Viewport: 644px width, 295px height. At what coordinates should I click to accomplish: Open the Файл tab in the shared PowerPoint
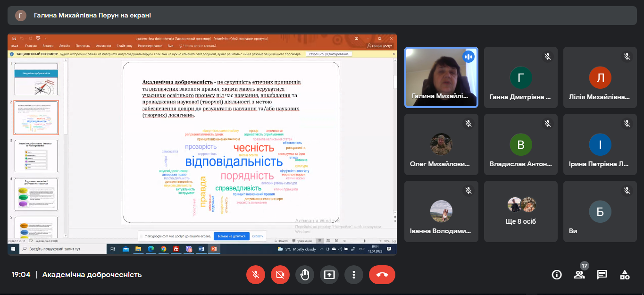pyautogui.click(x=15, y=46)
